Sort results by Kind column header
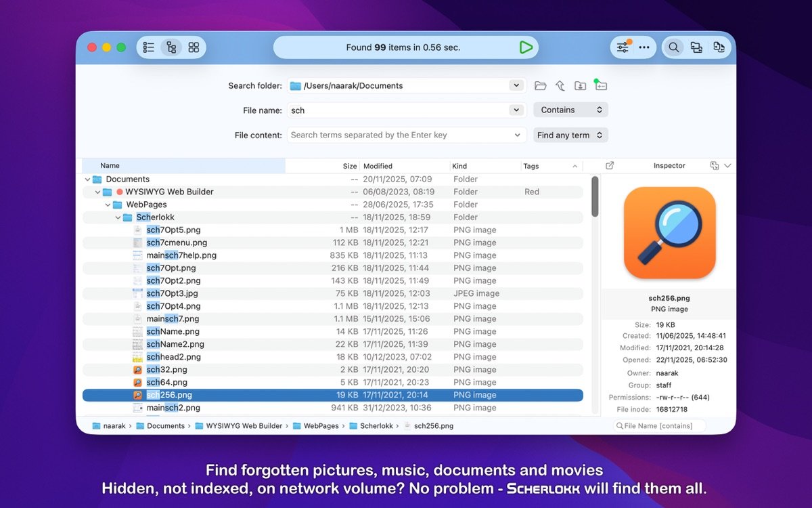The height and width of the screenshot is (508, 812). [x=459, y=166]
